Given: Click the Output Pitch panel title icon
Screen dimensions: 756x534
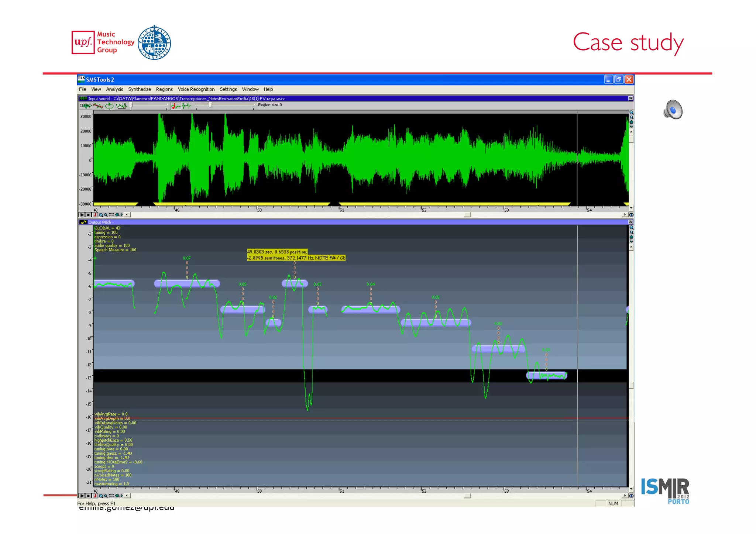Looking at the screenshot, I should point(83,222).
